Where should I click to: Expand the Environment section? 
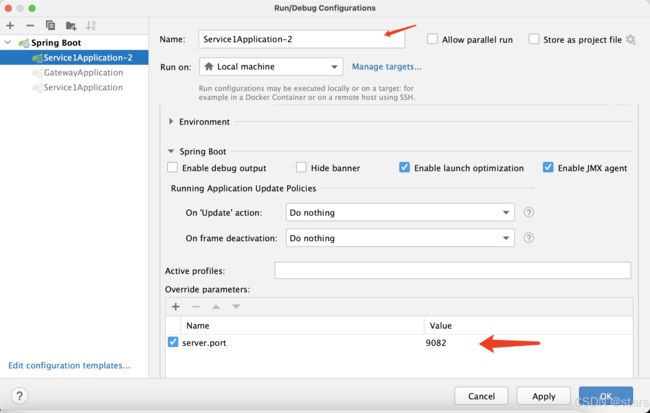[171, 121]
